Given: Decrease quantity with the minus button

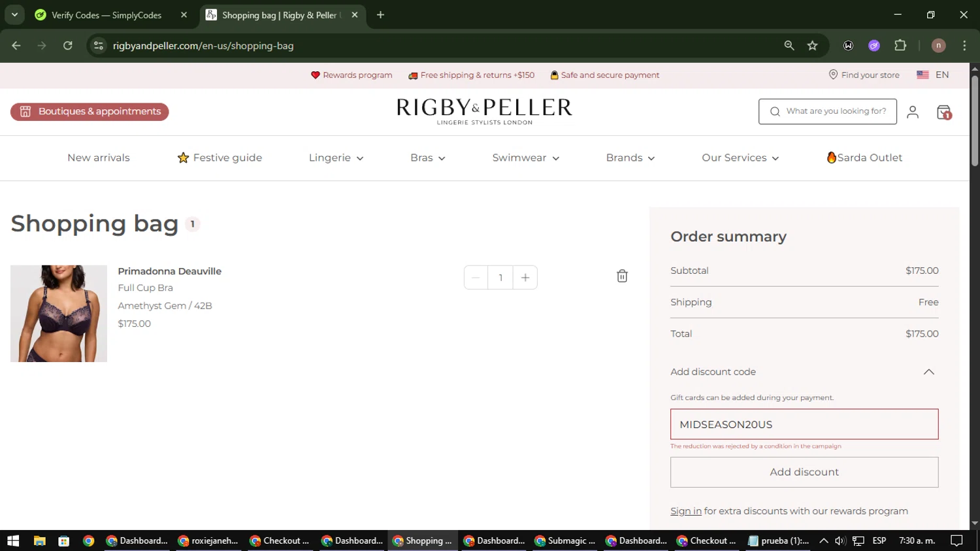Looking at the screenshot, I should click(x=476, y=278).
